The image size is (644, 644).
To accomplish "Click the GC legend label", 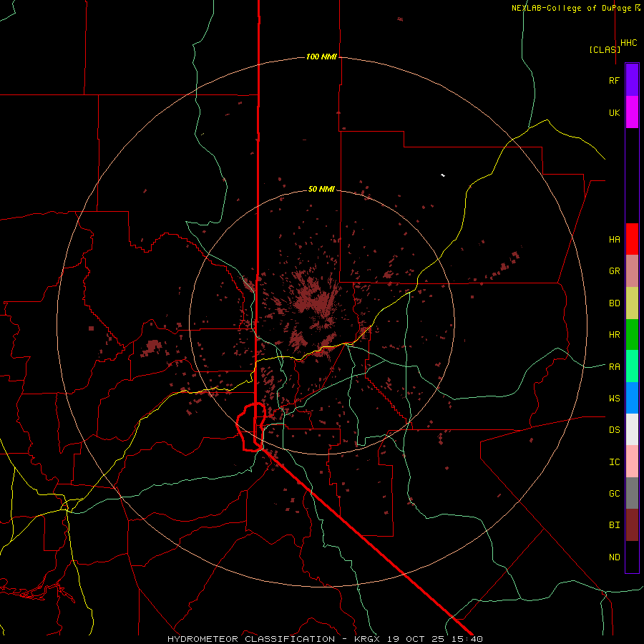I will (x=614, y=494).
